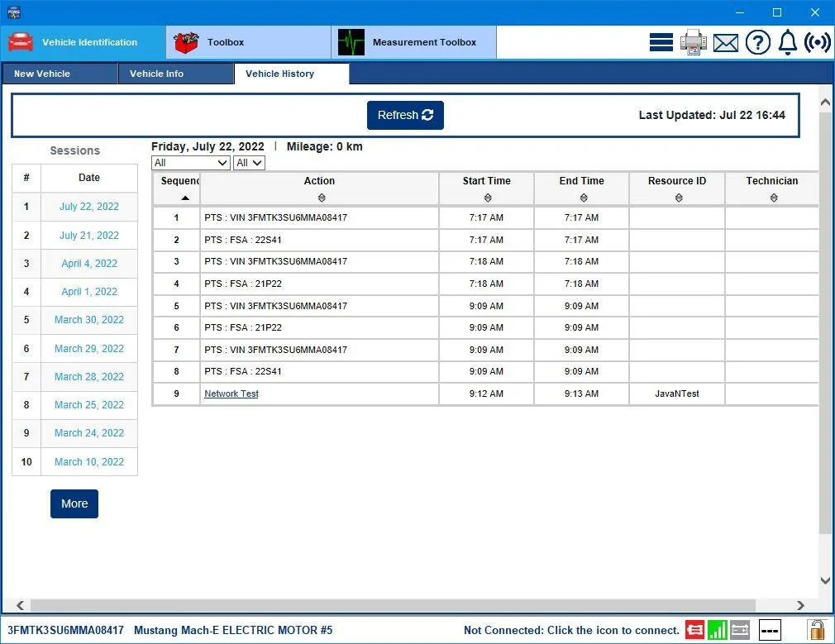Open session April 4, 2022
Screen dimensions: 835x644
click(x=89, y=263)
